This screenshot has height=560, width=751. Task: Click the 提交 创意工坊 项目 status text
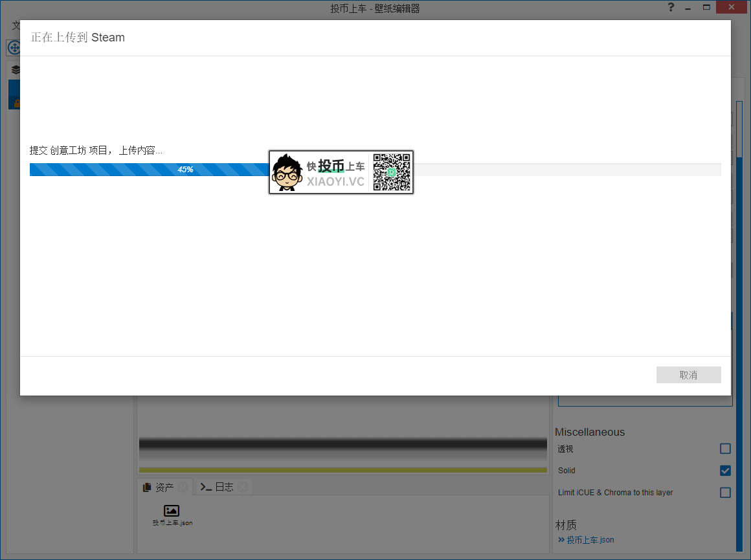(x=96, y=150)
